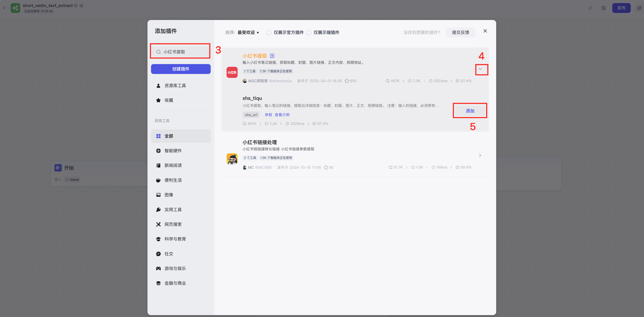The height and width of the screenshot is (317, 644).
Task: Click the edit pencil icon next to the workflow name
Action: [x=81, y=5]
